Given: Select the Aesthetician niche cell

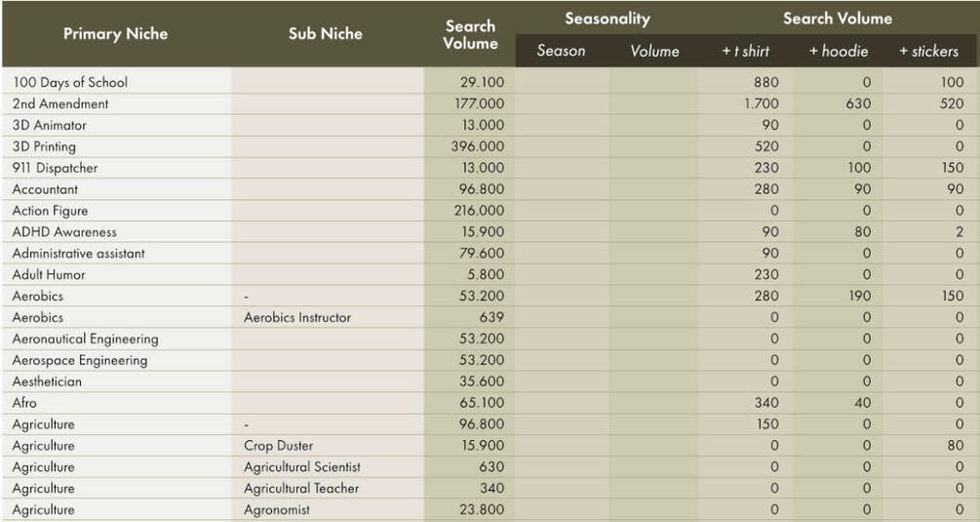Looking at the screenshot, I should tap(47, 381).
